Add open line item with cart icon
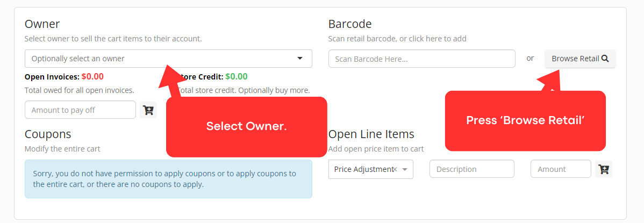 [x=604, y=169]
